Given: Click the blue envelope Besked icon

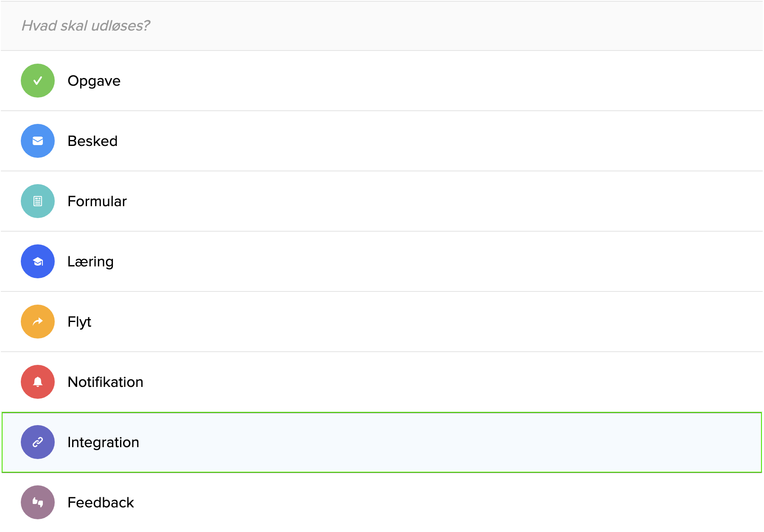Looking at the screenshot, I should point(38,141).
